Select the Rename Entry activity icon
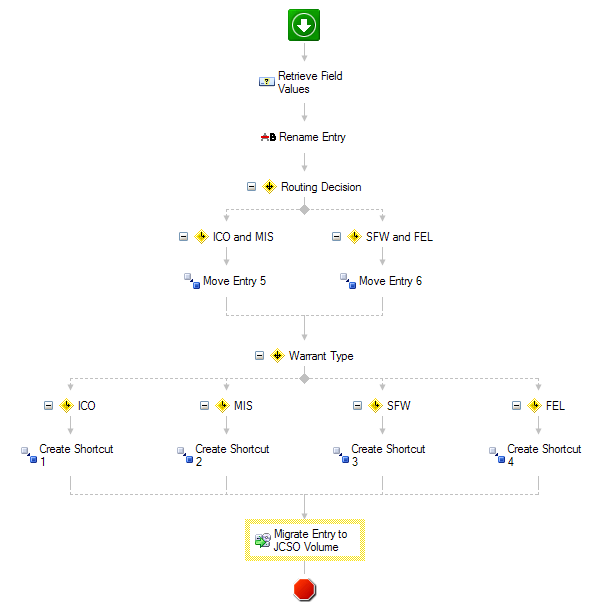604x616 pixels. [x=268, y=137]
